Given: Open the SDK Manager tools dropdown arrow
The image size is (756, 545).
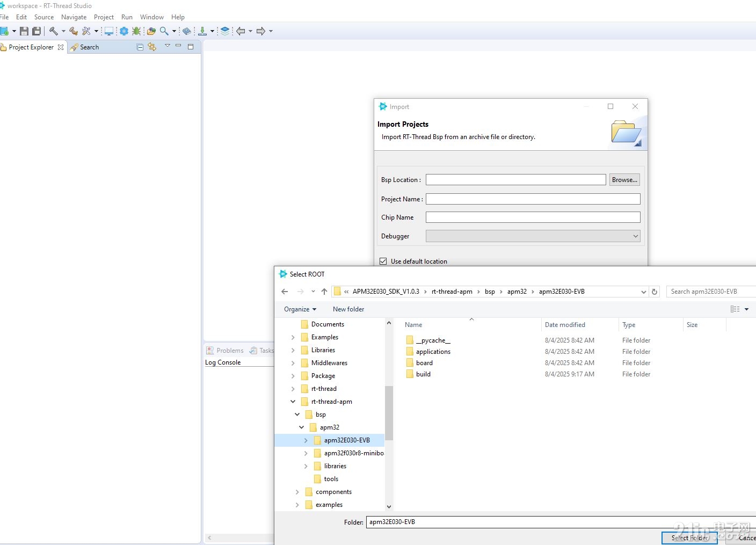Looking at the screenshot, I should pyautogui.click(x=96, y=31).
